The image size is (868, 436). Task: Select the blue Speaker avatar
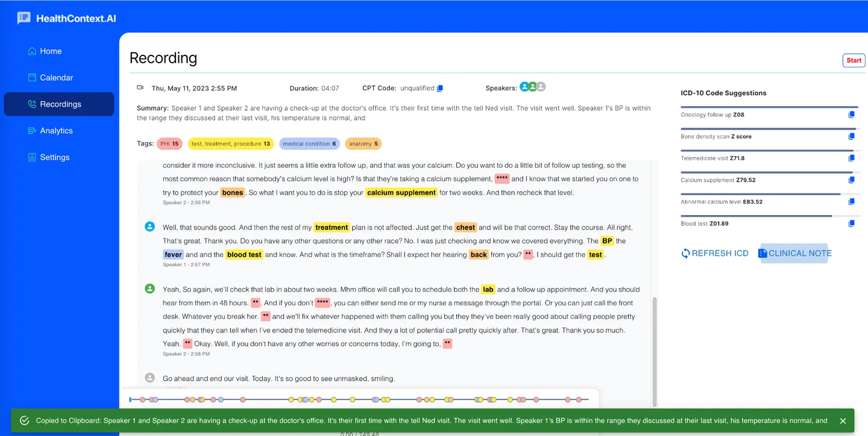[524, 86]
